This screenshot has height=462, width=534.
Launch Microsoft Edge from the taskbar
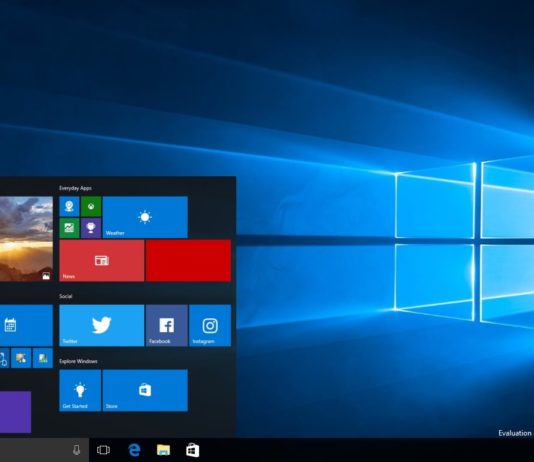(134, 450)
